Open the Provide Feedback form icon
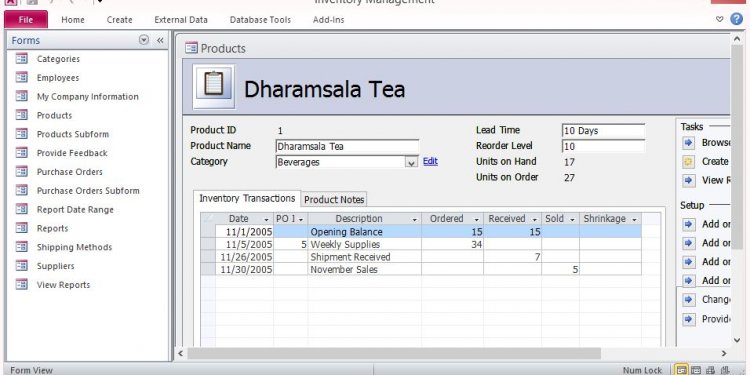Viewport: 750px width, 375px height. 22,153
